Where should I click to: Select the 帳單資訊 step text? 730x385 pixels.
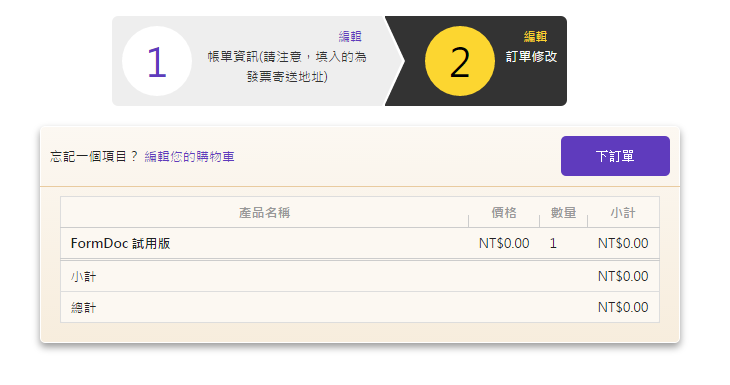(x=287, y=66)
